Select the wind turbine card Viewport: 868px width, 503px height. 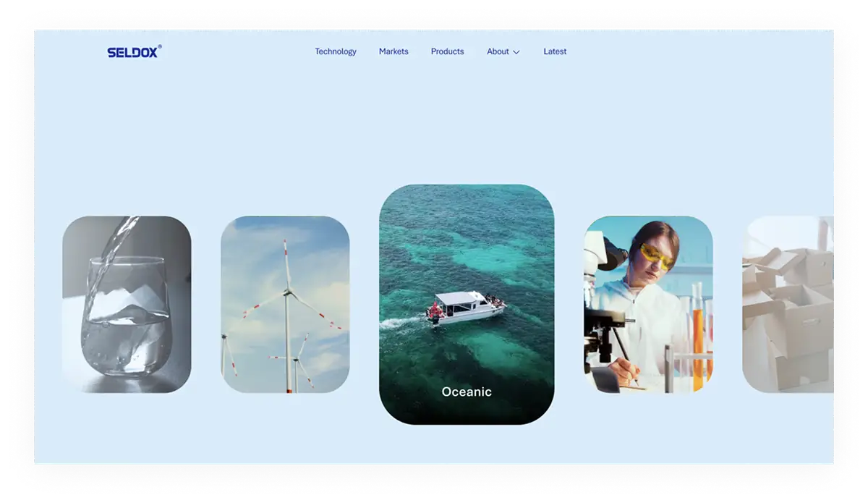pyautogui.click(x=285, y=305)
